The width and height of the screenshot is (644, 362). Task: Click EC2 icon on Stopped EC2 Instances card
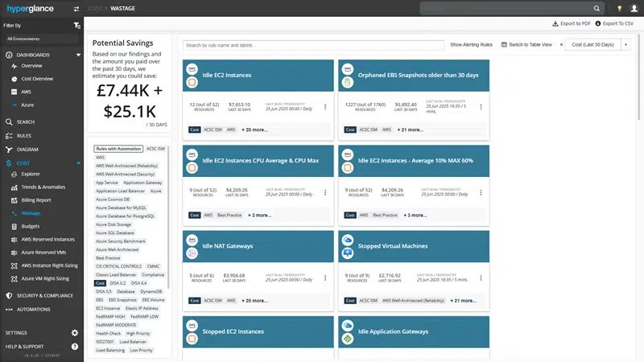(x=192, y=339)
